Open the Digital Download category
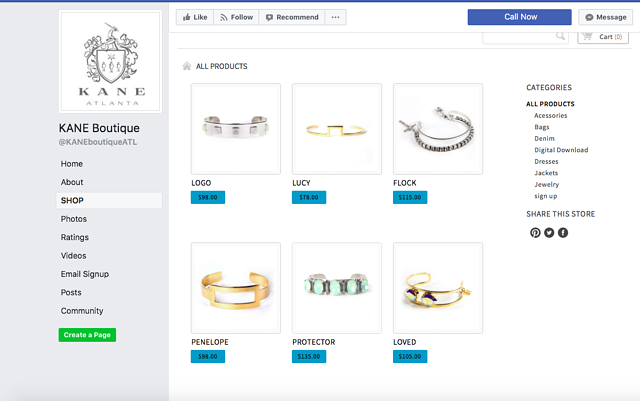 point(561,150)
